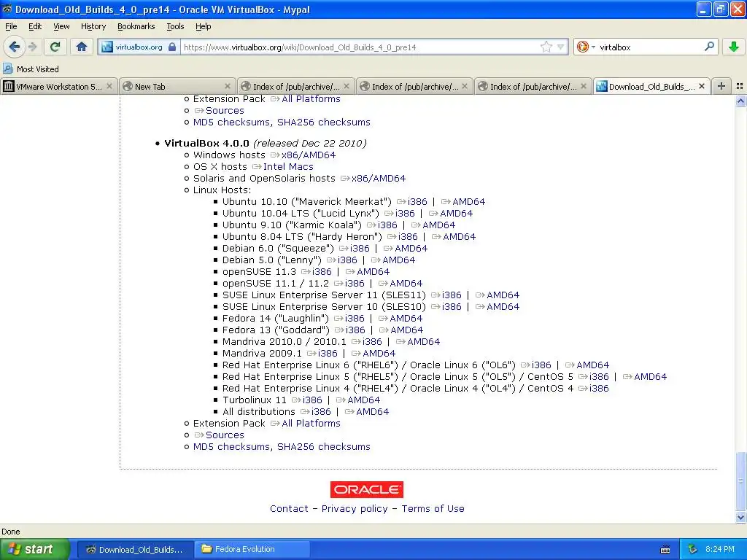The height and width of the screenshot is (560, 747).
Task: Close the New Tab tab
Action: pyautogui.click(x=228, y=86)
